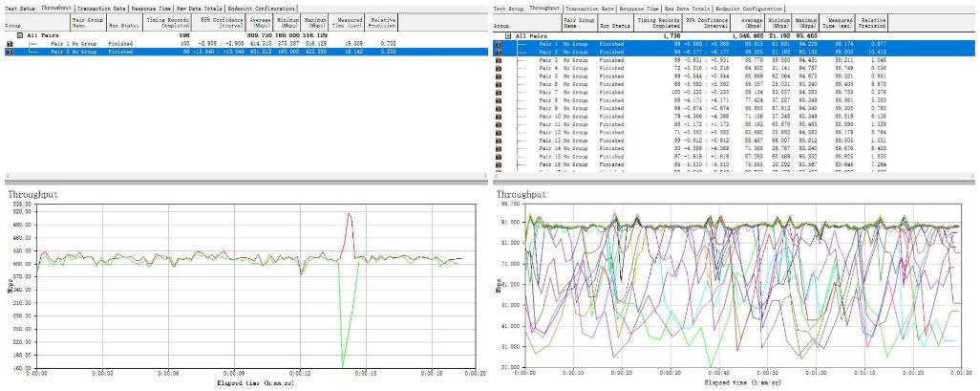Click Pair 13 icon in right window
The width and height of the screenshot is (980, 391).
click(x=499, y=141)
